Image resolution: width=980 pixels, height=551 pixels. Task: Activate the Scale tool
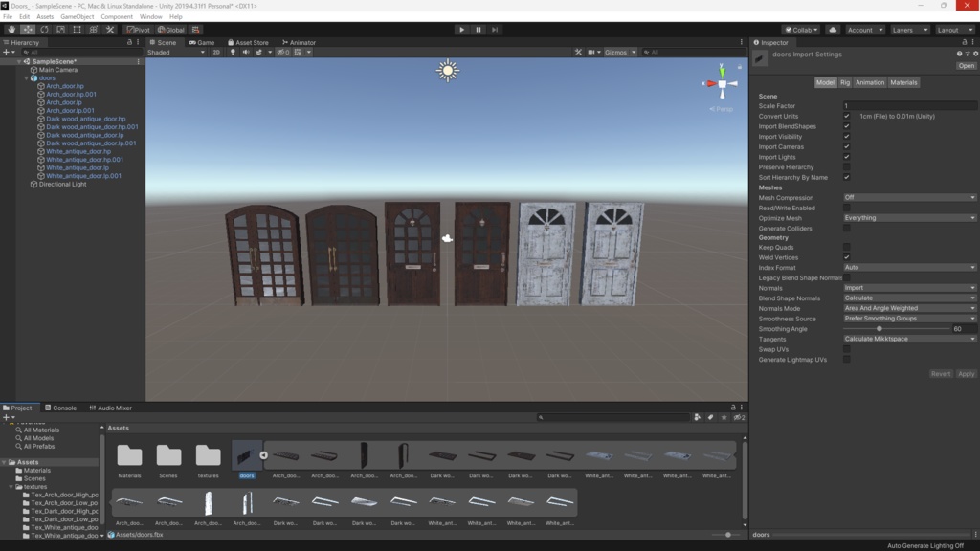point(59,29)
